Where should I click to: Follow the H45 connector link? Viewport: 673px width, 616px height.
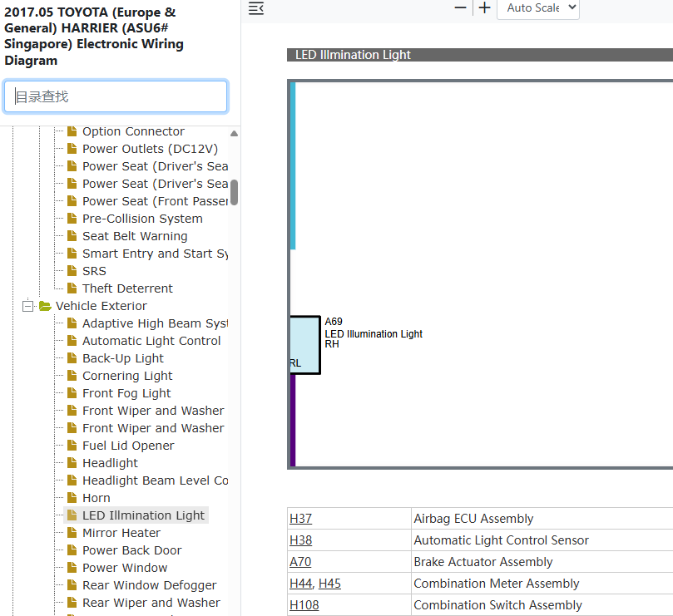329,584
